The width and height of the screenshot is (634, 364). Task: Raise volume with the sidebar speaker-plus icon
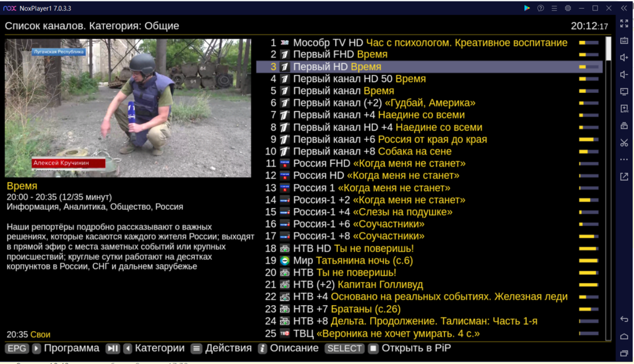click(624, 58)
